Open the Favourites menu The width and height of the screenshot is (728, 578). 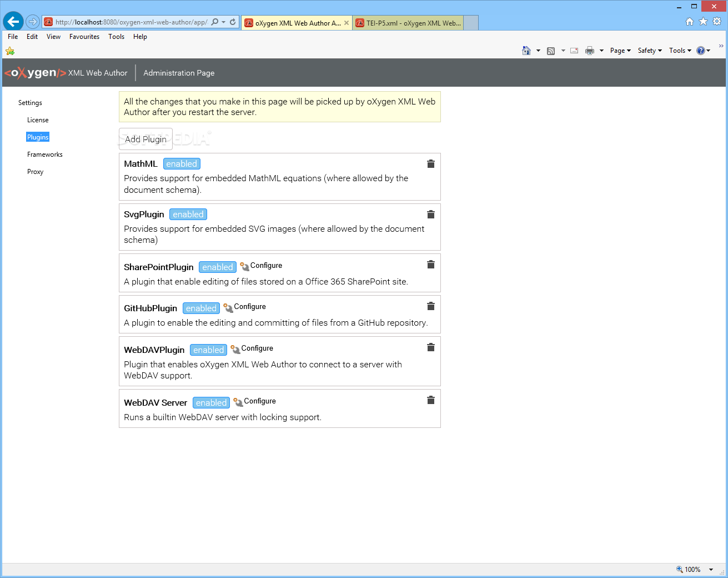point(84,37)
